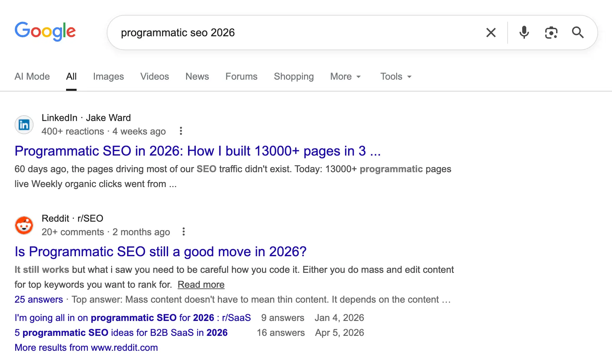Open "More results from www.reddit.com"
612x364 pixels.
pos(86,348)
